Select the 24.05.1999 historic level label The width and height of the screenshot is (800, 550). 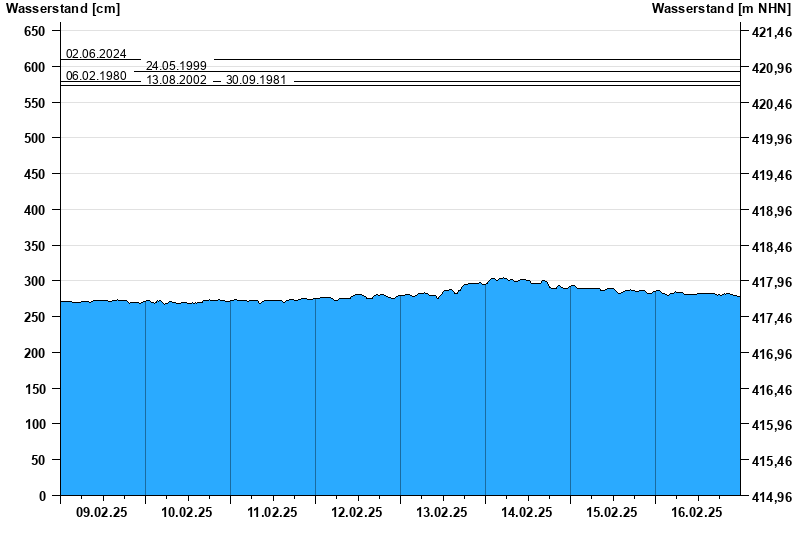pos(176,66)
